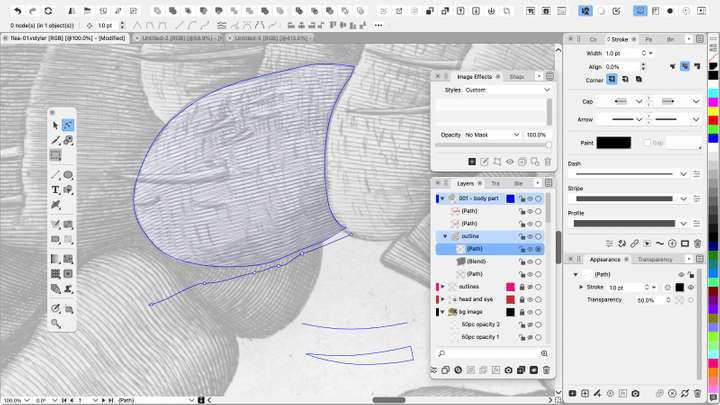720x405 pixels.
Task: Click the eye icon in Image Effects toolbar
Action: click(x=510, y=162)
